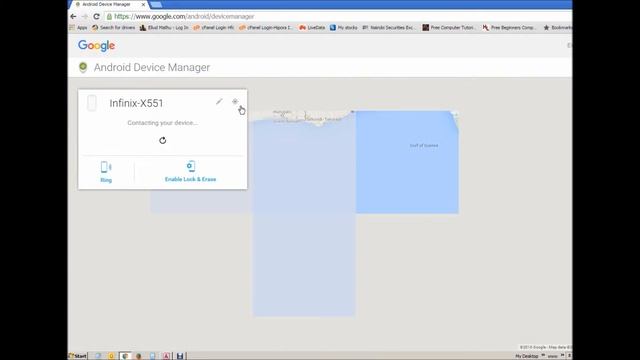The width and height of the screenshot is (640, 360).
Task: Click the address bar with the google.com URL
Action: [337, 16]
